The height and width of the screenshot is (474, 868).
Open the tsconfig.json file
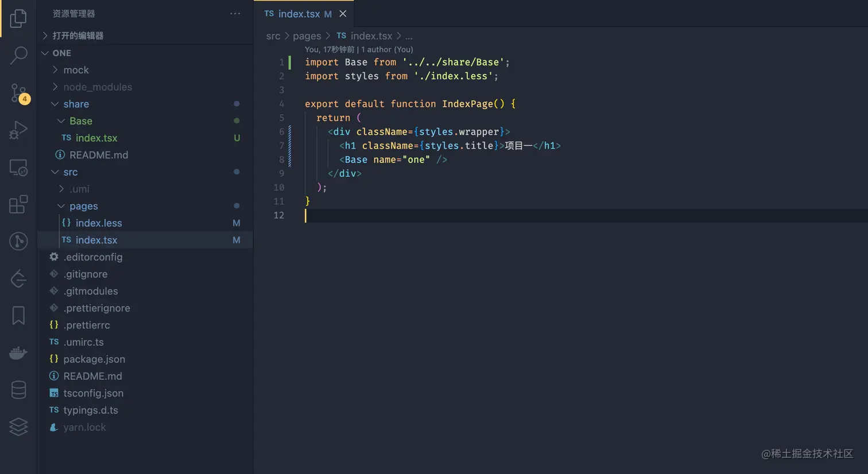pos(145,393)
